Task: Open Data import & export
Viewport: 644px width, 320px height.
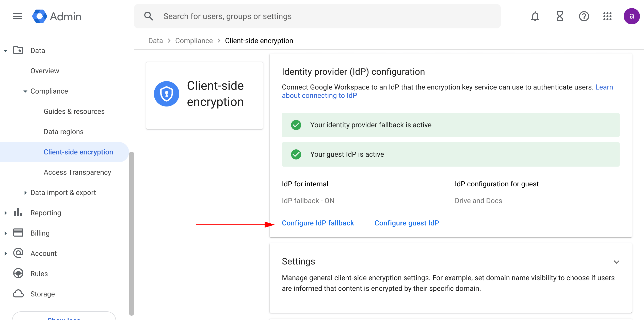Action: pos(63,193)
